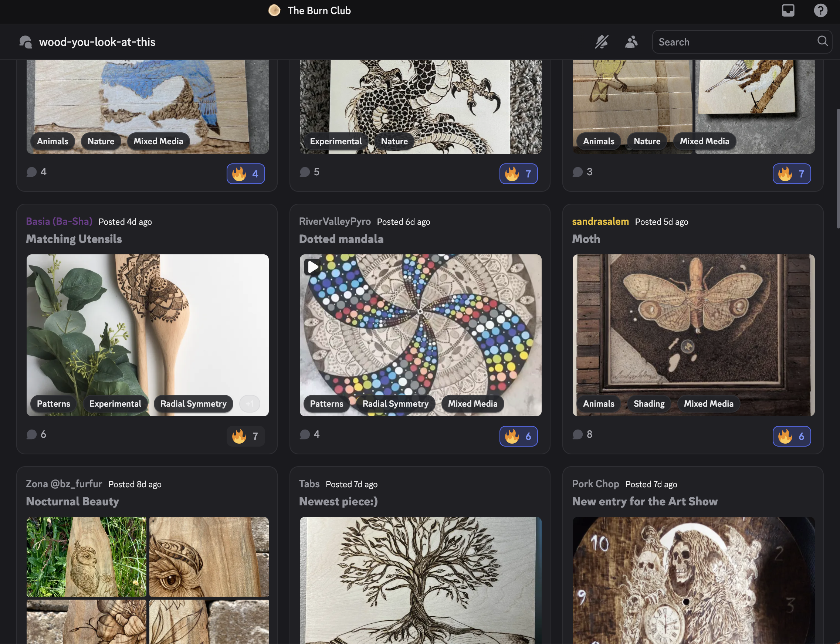Open the Newest piece:) post
This screenshot has height=644, width=840.
click(x=338, y=501)
